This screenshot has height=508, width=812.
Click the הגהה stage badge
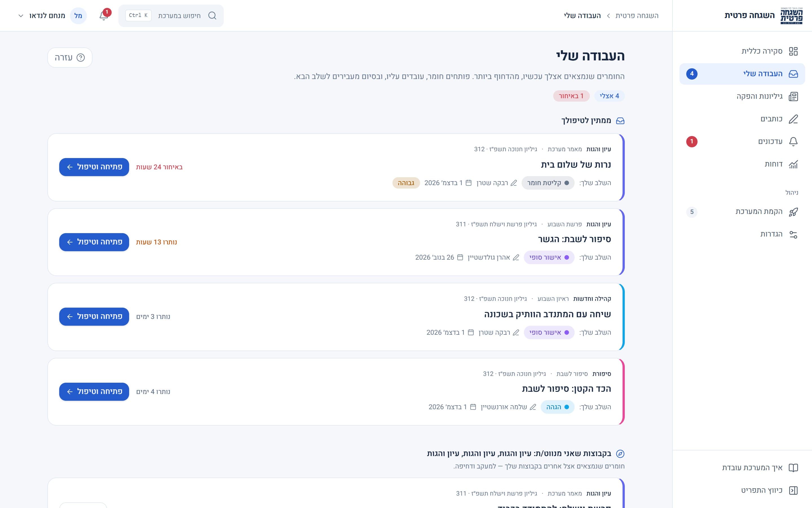pyautogui.click(x=558, y=407)
